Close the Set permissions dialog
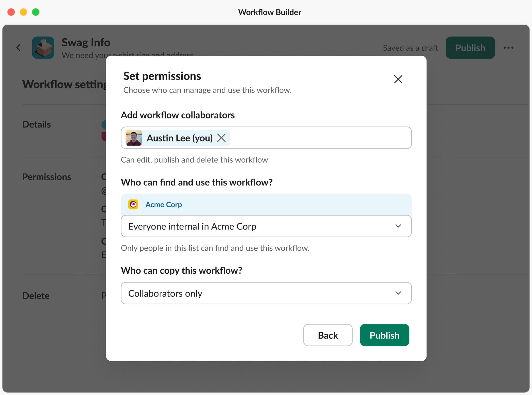Image resolution: width=532 pixels, height=395 pixels. (x=398, y=79)
